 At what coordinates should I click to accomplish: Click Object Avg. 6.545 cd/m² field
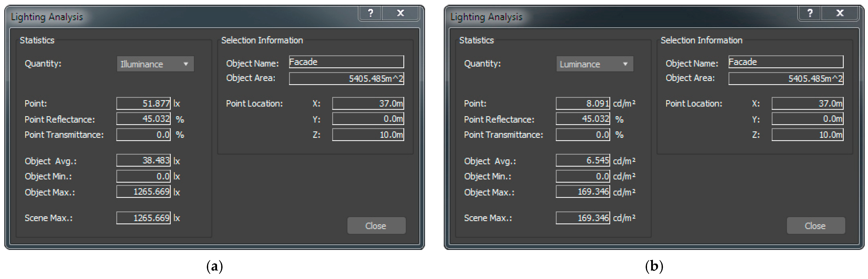pyautogui.click(x=583, y=161)
